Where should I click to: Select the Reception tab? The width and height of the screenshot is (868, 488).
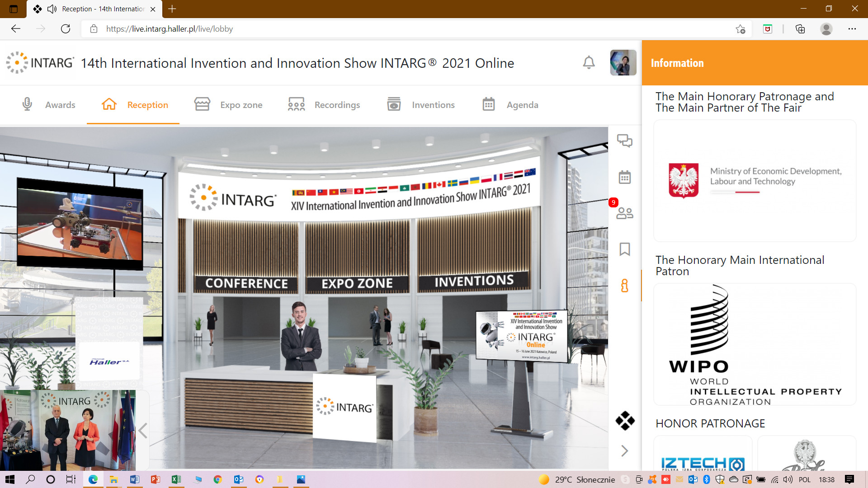click(134, 105)
